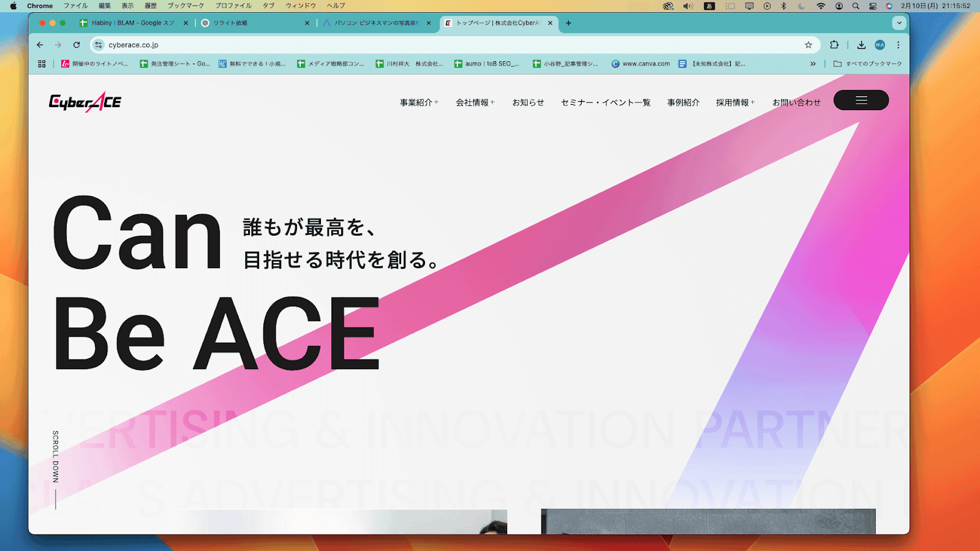Viewport: 980px width, 551px height.
Task: Open www.canva.com bookmark
Action: pyautogui.click(x=641, y=64)
